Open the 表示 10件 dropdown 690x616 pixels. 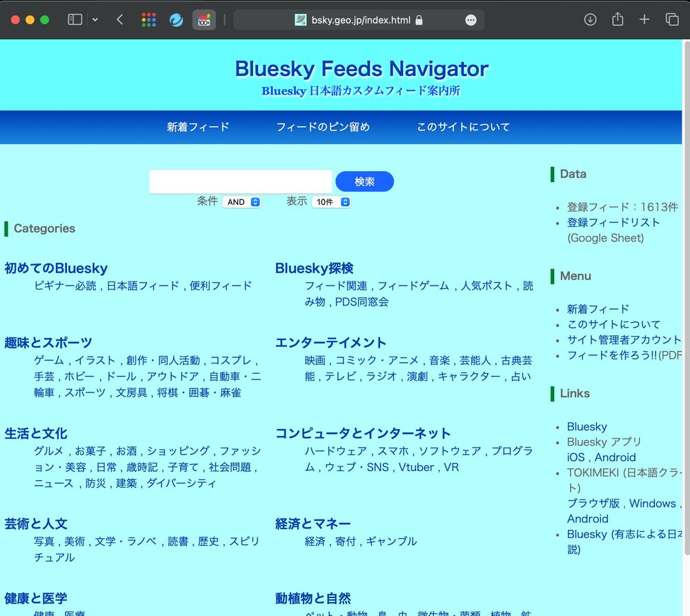coord(331,202)
